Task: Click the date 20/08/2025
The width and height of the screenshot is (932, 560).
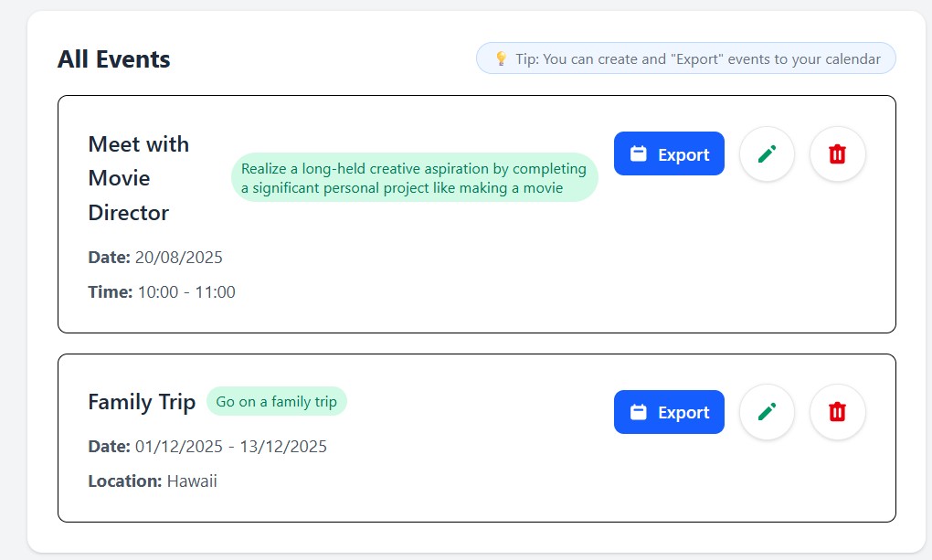Action: click(179, 258)
